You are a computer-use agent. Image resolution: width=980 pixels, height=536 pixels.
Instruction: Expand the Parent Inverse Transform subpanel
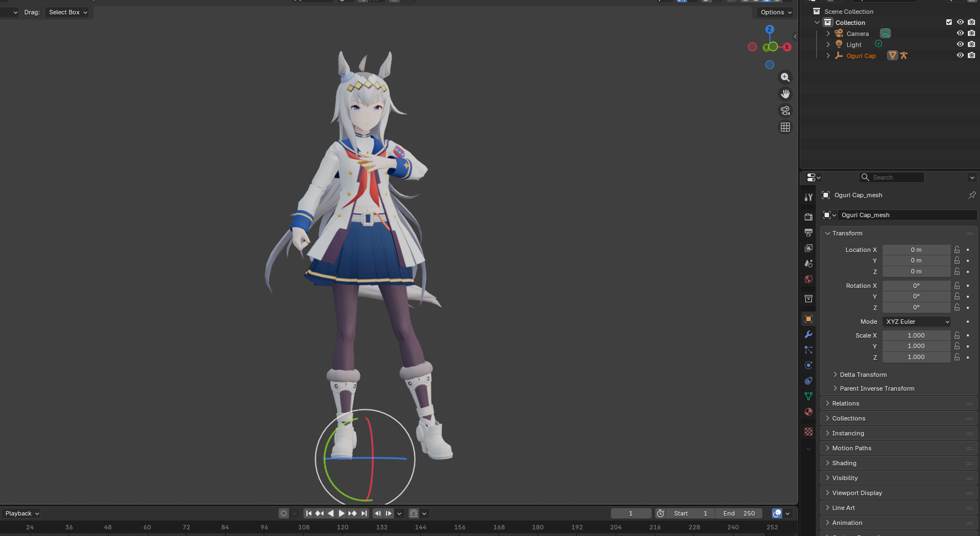(x=835, y=388)
